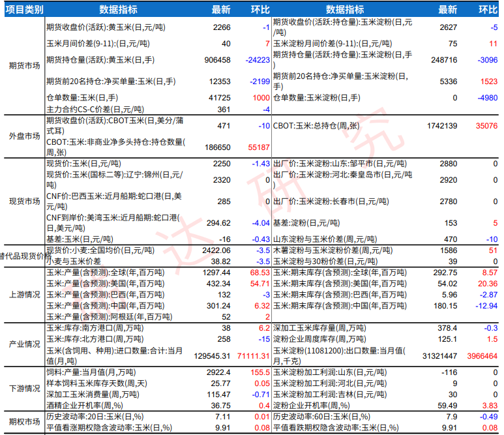Click 玉米:产量(含预测):美国 label
Image resolution: width=504 pixels, height=435 pixels.
106,284
